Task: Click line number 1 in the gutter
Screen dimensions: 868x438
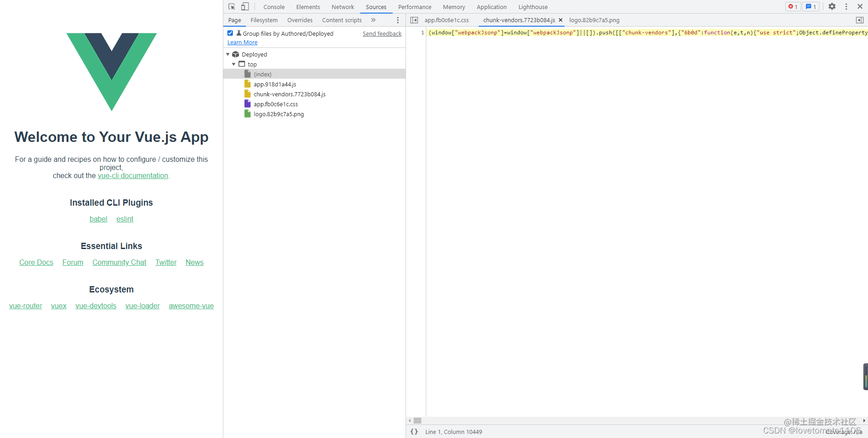Action: point(422,33)
